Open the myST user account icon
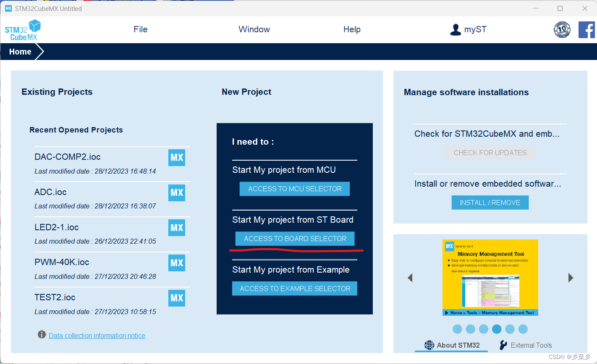The width and height of the screenshot is (597, 364). tap(455, 30)
